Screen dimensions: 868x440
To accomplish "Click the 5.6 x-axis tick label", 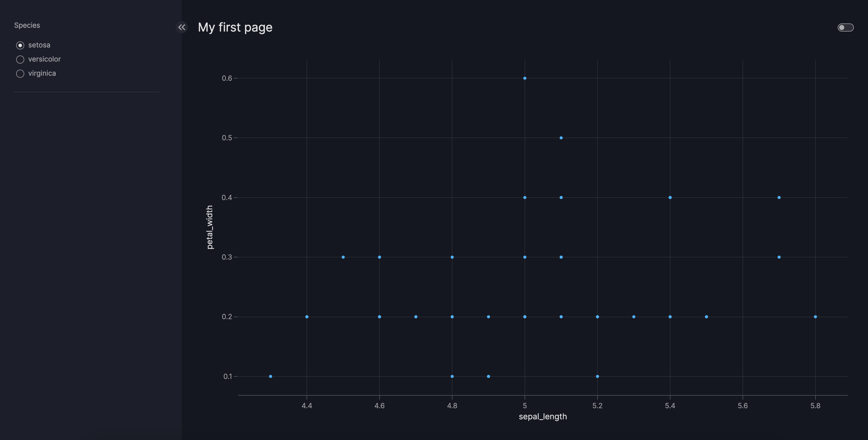I will (x=743, y=406).
